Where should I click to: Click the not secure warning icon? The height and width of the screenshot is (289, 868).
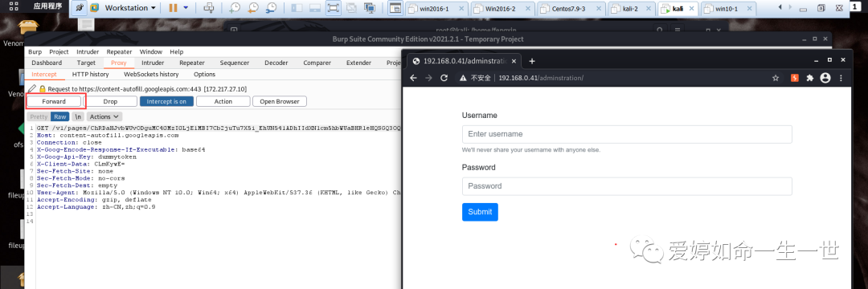[464, 78]
